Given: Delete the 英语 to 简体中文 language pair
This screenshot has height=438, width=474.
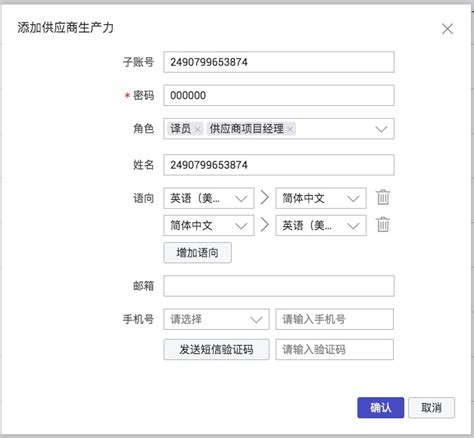Looking at the screenshot, I should coord(383,197).
